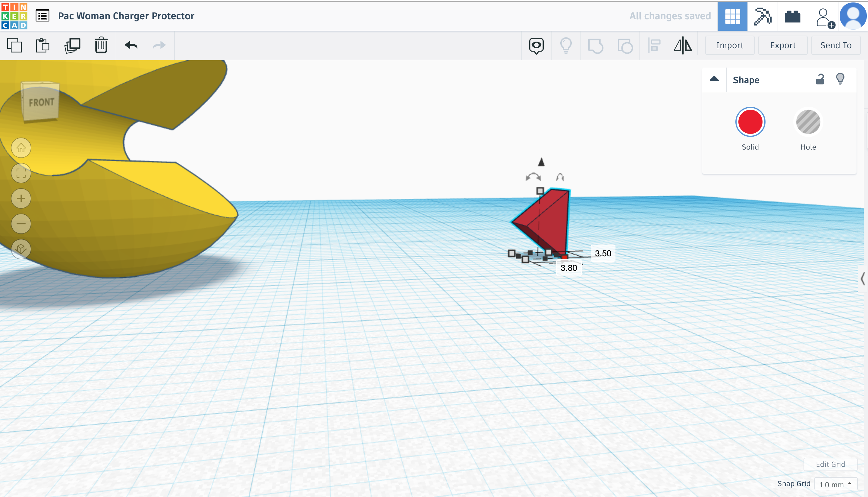Click the All changes saved status
This screenshot has width=868, height=497.
pos(670,16)
